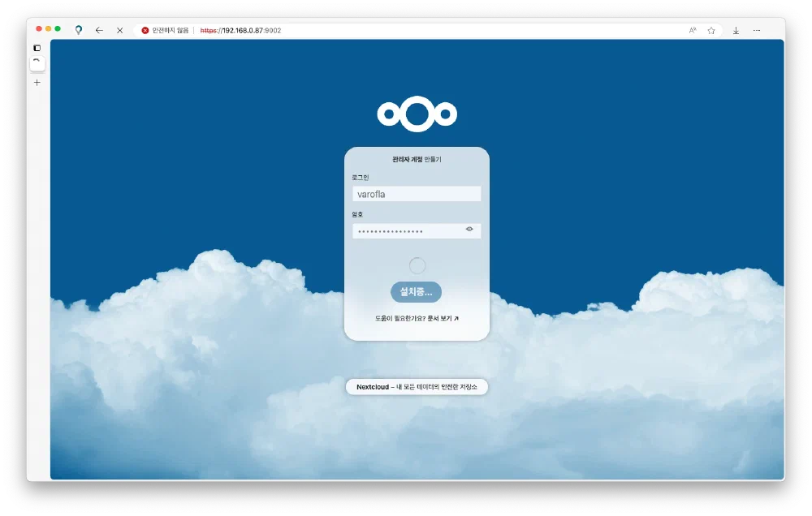Open a new tab with plus button
Screen dimensions: 812x516
tap(37, 82)
